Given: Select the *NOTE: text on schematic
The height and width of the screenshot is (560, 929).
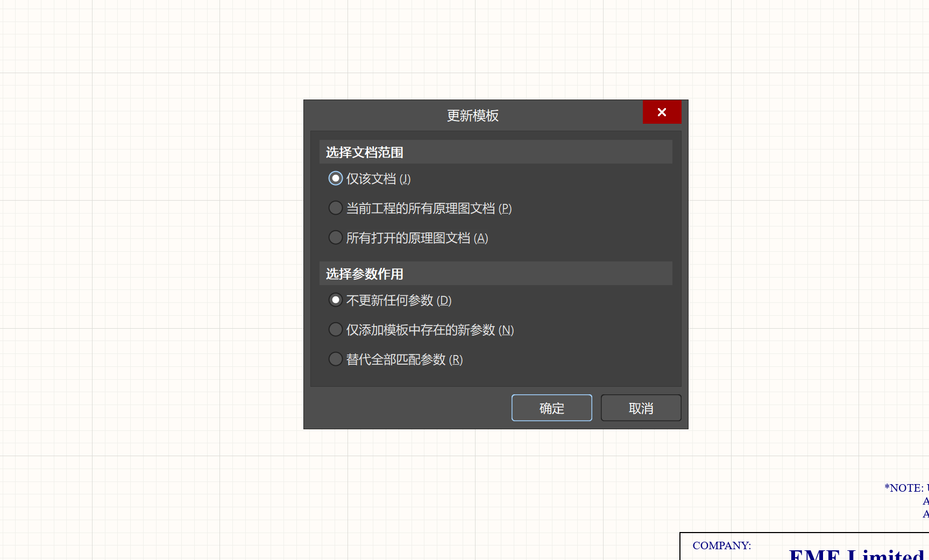Looking at the screenshot, I should (904, 488).
